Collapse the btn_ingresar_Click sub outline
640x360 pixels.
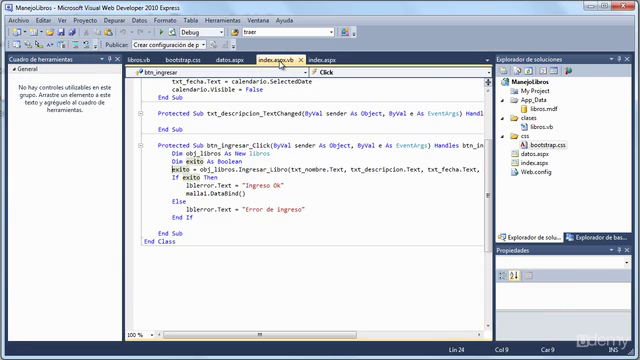click(x=140, y=145)
